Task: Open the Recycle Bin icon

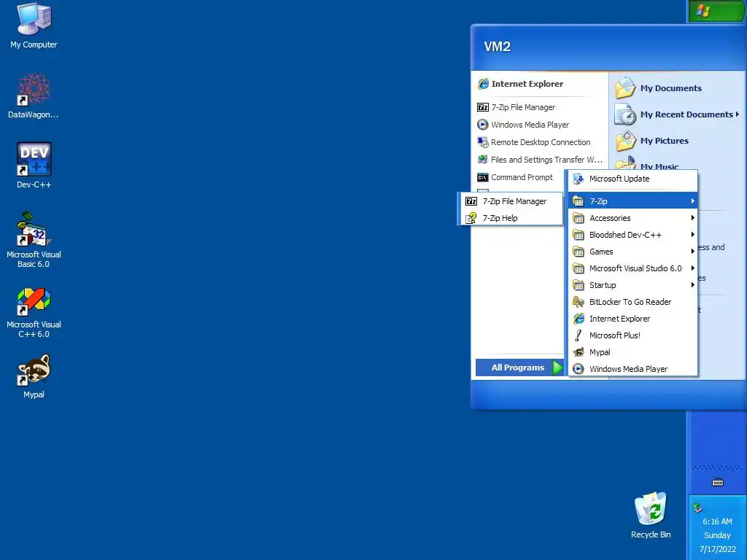Action: tap(651, 516)
